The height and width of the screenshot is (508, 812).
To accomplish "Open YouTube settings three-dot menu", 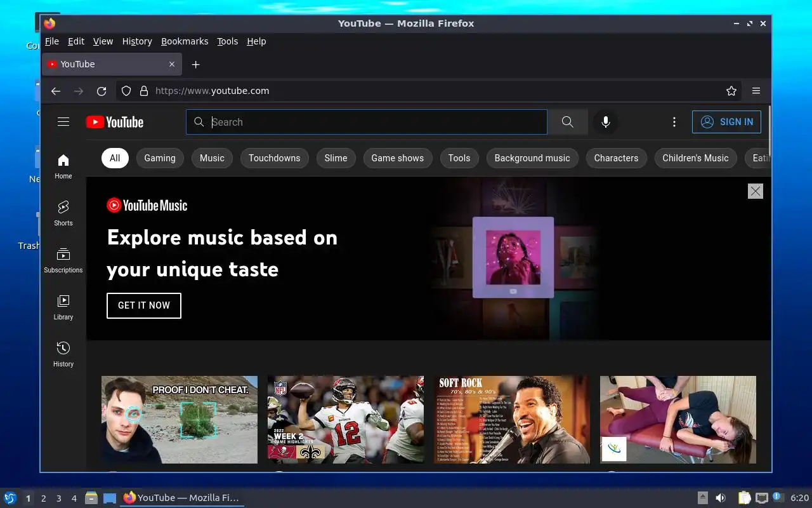I will pos(674,122).
